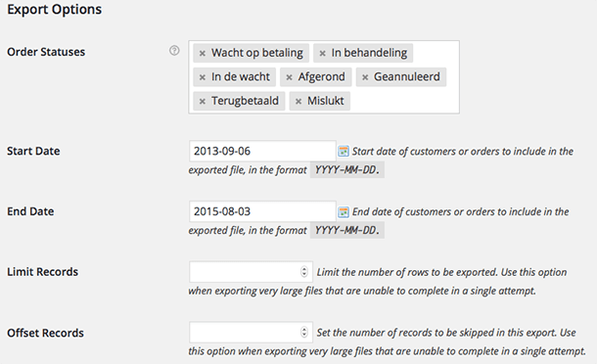Click the 'End Date' label
This screenshot has width=597, height=364.
click(30, 211)
